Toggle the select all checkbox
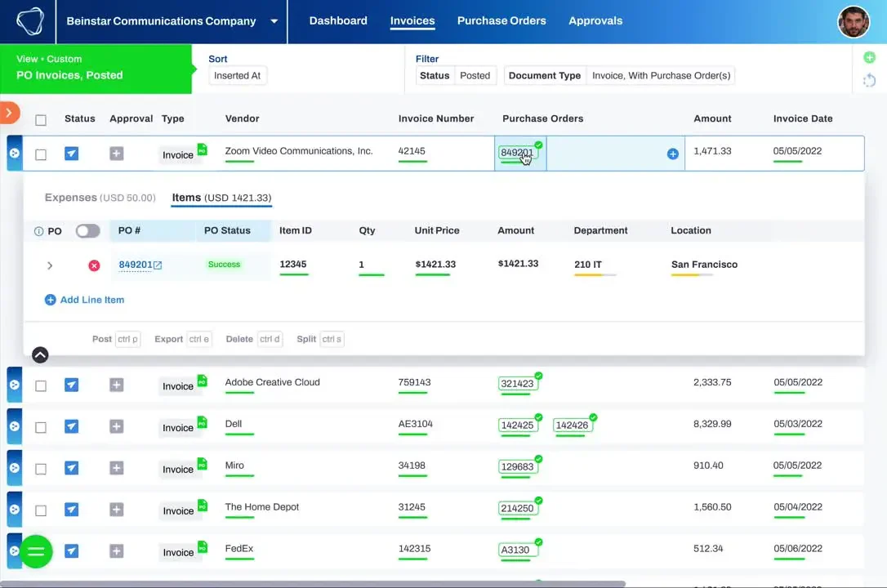 41,120
